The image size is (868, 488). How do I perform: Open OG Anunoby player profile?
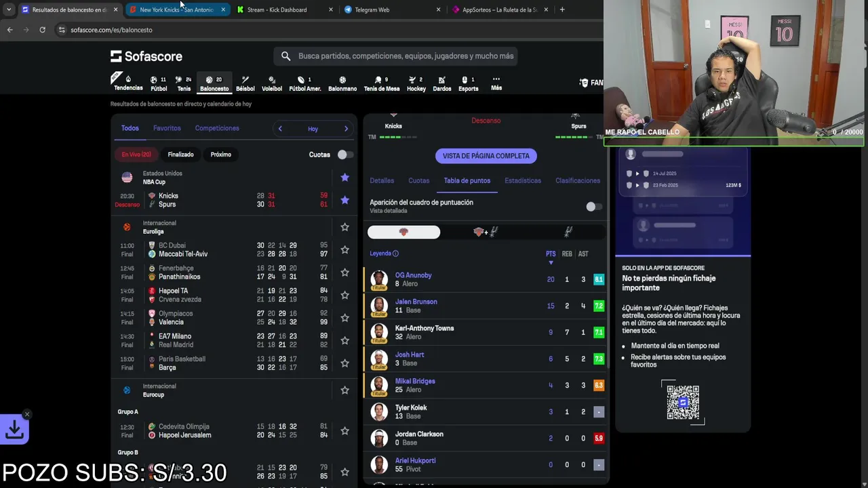[413, 275]
